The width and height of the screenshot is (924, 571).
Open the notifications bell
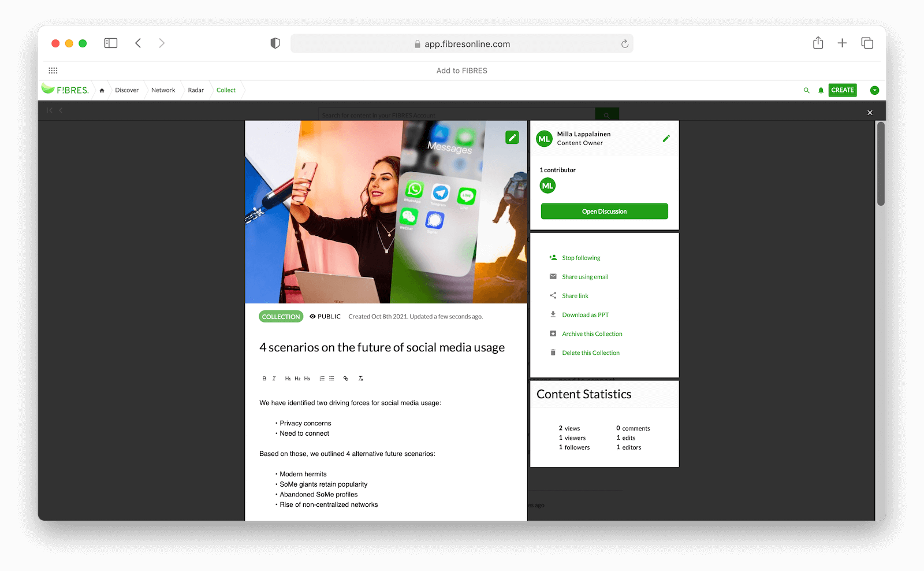[x=821, y=90]
